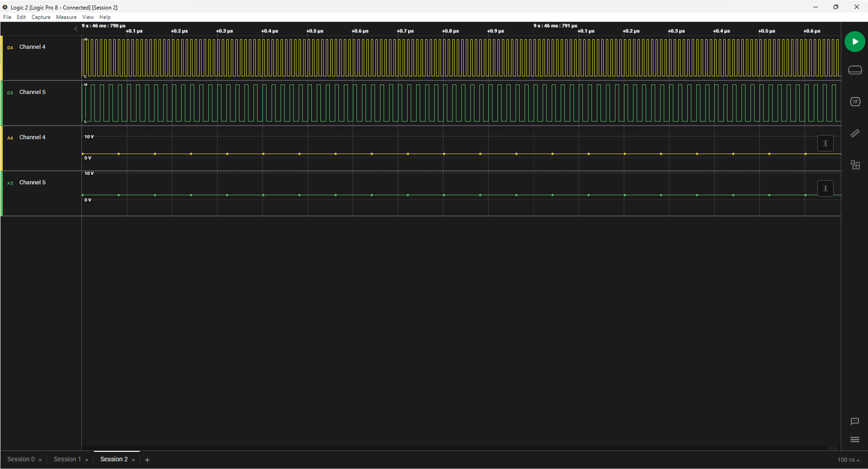Fit analog Channel 4 vertical scale

click(x=825, y=143)
